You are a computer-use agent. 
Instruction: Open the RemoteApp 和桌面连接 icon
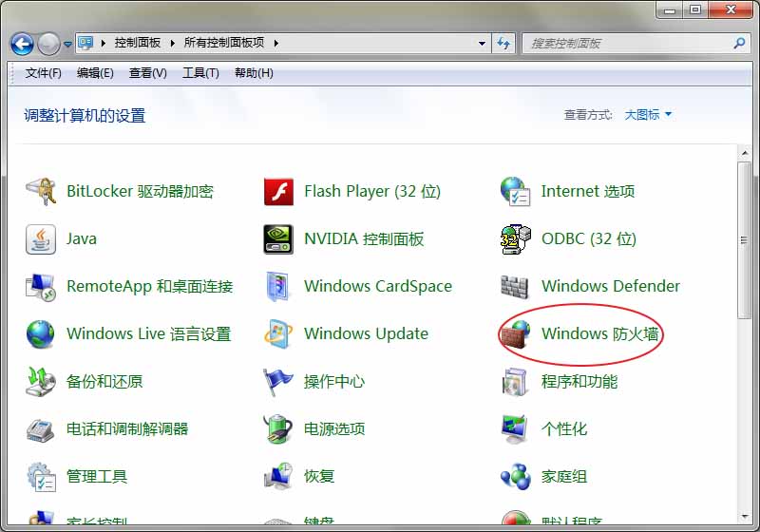pos(41,286)
